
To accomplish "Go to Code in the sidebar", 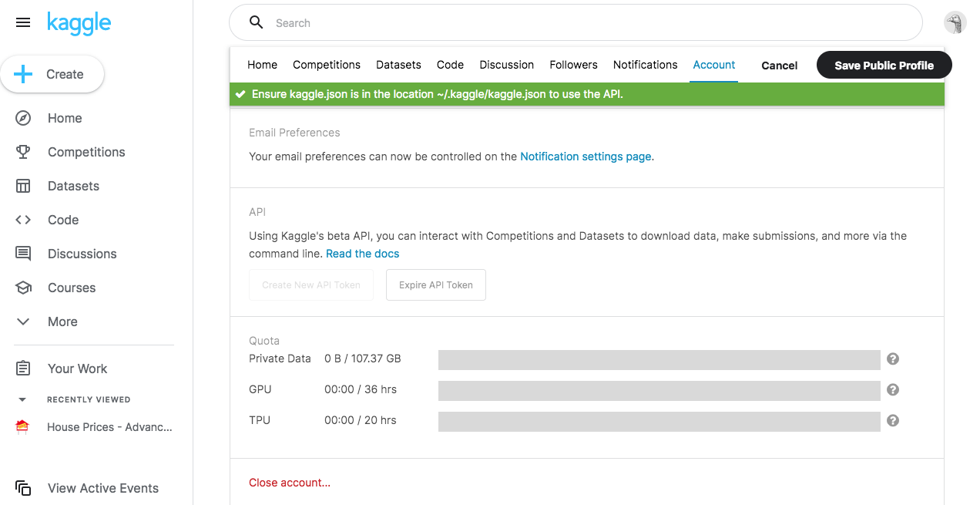I will (x=63, y=220).
